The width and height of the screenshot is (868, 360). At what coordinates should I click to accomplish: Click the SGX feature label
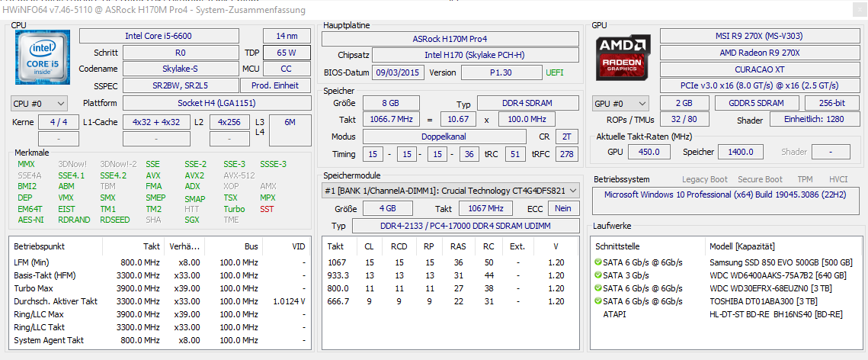(x=191, y=220)
